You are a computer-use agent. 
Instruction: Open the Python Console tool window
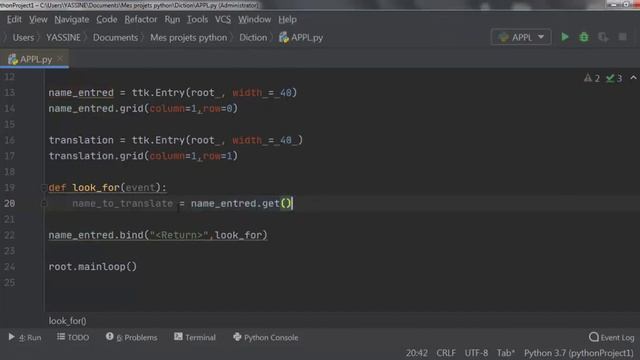tap(266, 337)
